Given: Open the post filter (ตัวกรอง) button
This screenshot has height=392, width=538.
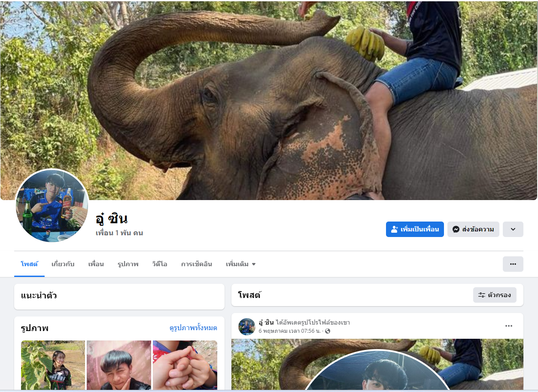Looking at the screenshot, I should point(494,295).
